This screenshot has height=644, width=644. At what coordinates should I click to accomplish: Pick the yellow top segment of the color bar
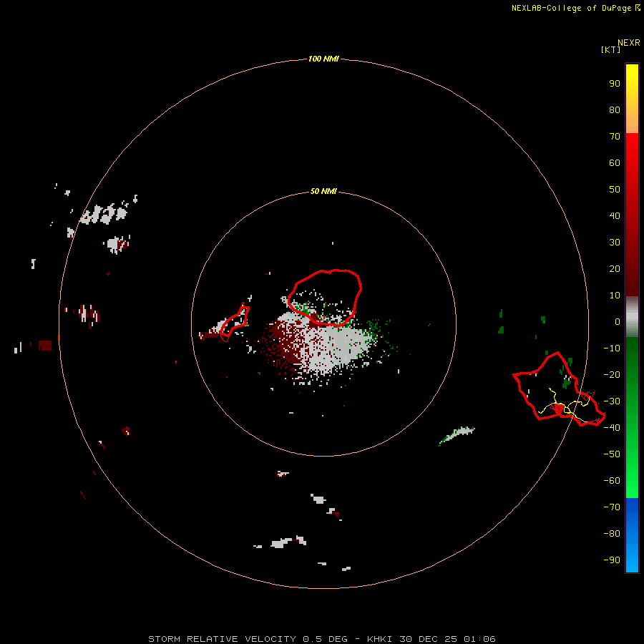[632, 99]
